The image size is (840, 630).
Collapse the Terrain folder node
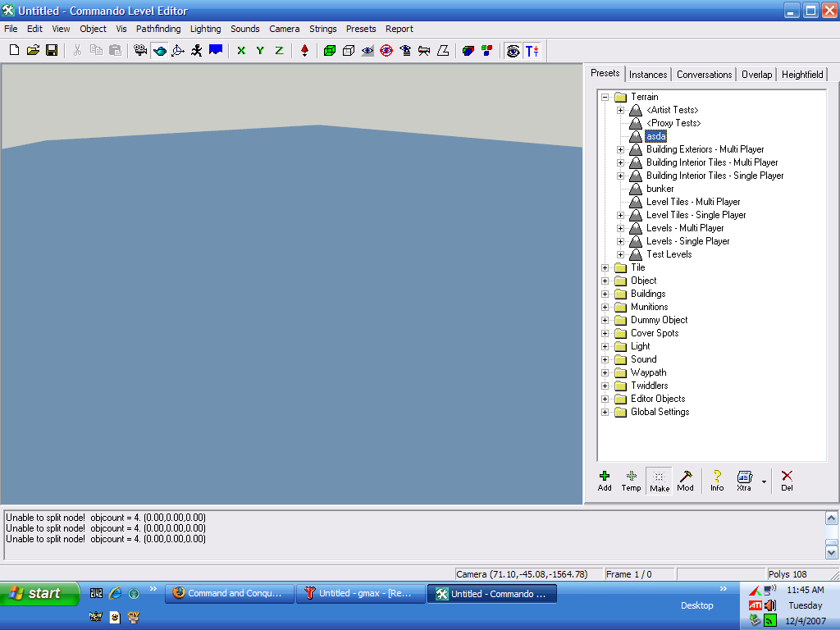click(605, 97)
